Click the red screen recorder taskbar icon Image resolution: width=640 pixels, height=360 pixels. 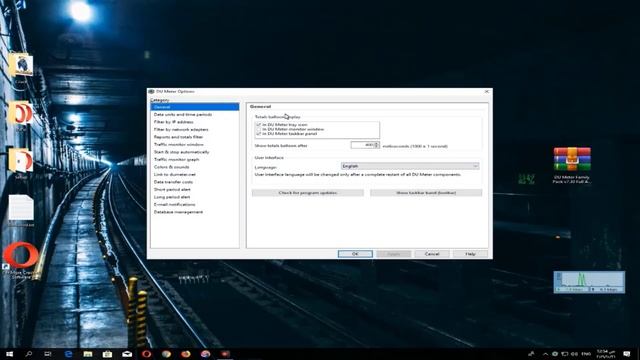click(x=225, y=354)
